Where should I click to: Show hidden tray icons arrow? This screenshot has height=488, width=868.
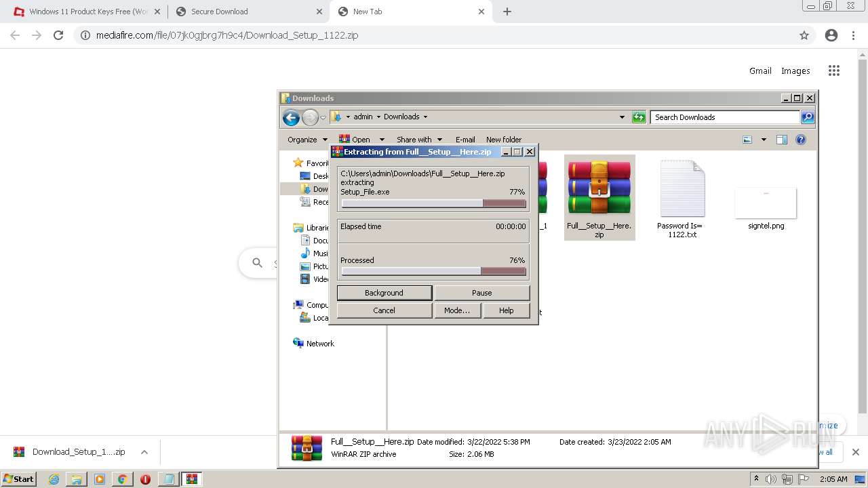click(756, 479)
